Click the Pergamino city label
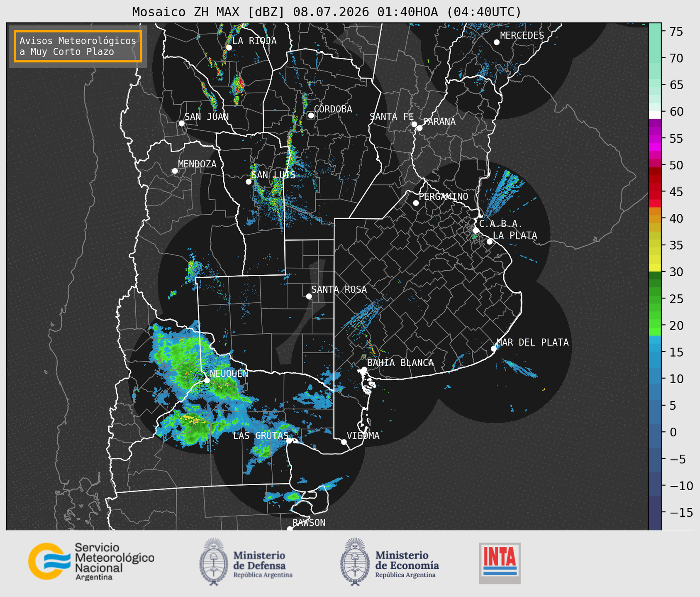 (x=444, y=196)
